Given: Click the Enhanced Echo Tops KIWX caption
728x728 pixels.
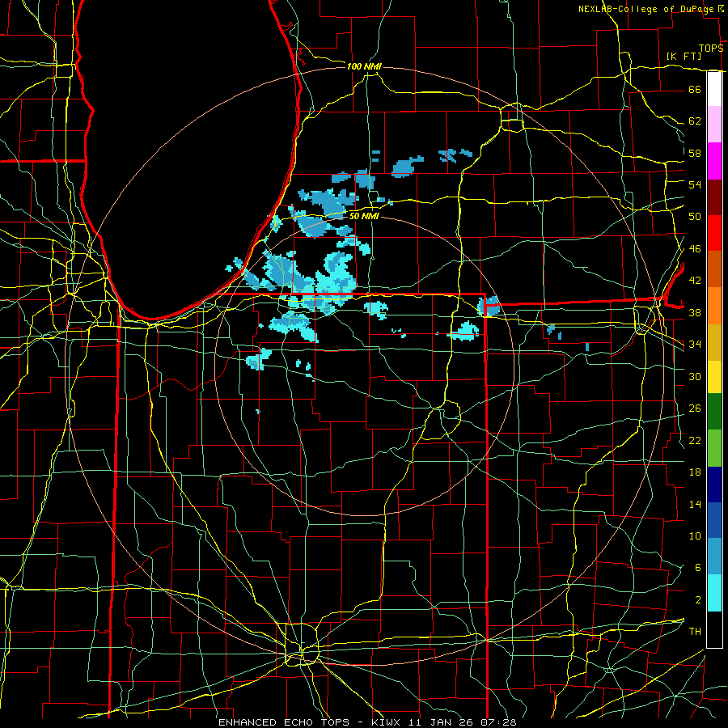Looking at the screenshot, I should [367, 722].
